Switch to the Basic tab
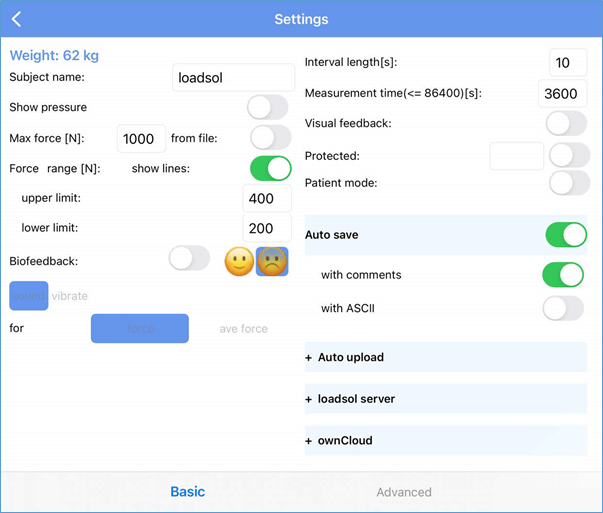603x513 pixels. (x=188, y=492)
